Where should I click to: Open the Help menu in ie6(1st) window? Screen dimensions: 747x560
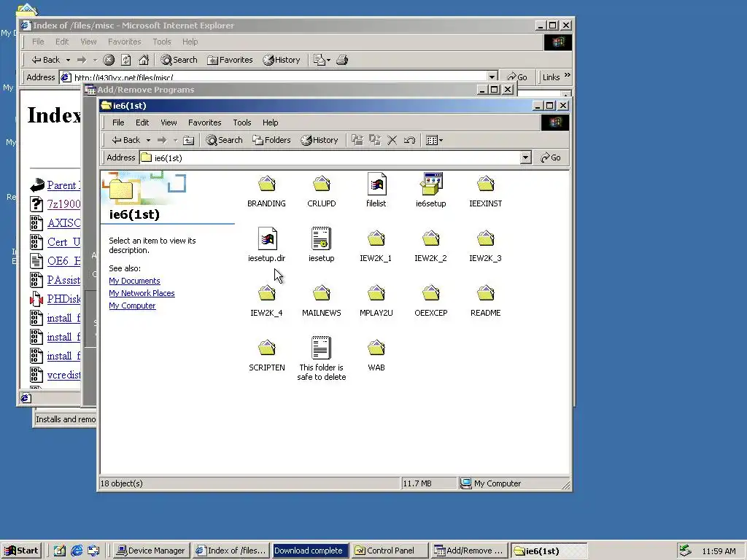[x=270, y=122]
